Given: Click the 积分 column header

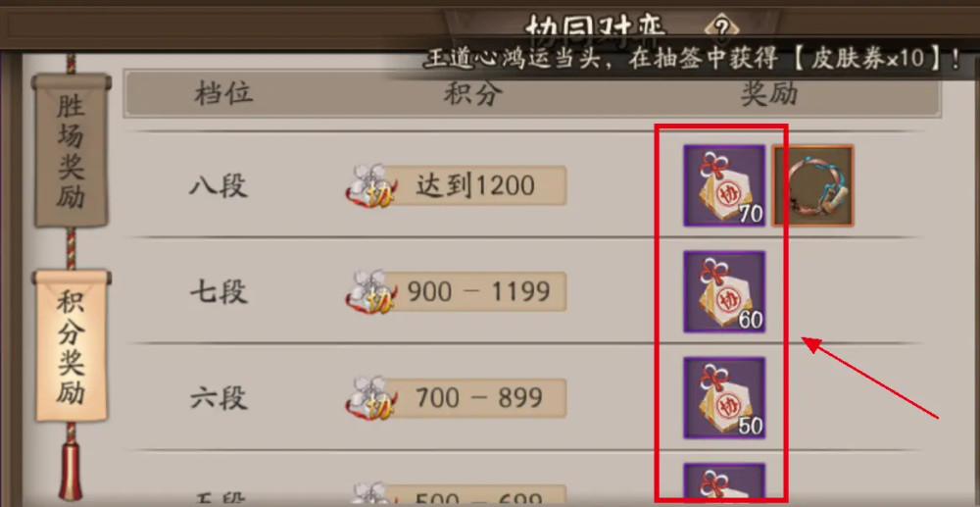Looking at the screenshot, I should coord(473,94).
